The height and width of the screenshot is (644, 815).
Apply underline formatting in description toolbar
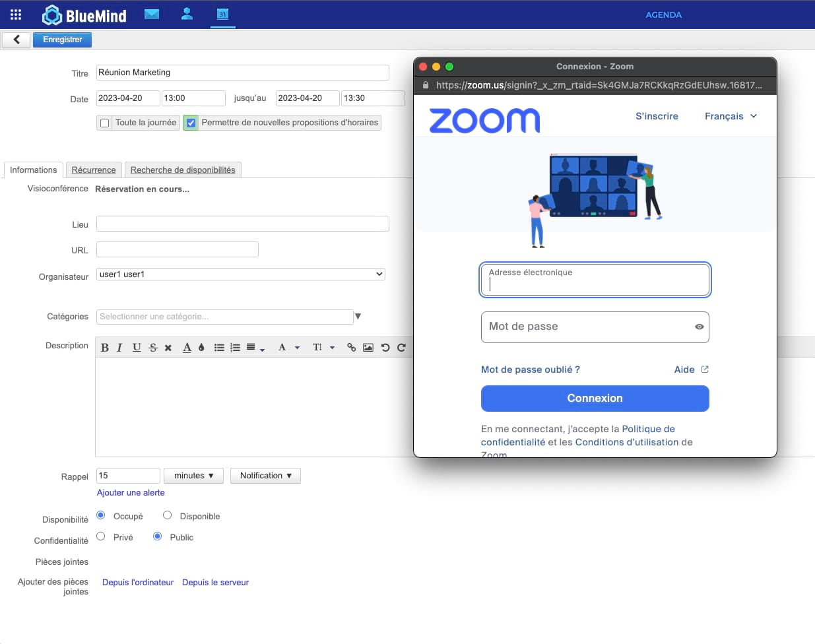pyautogui.click(x=137, y=348)
